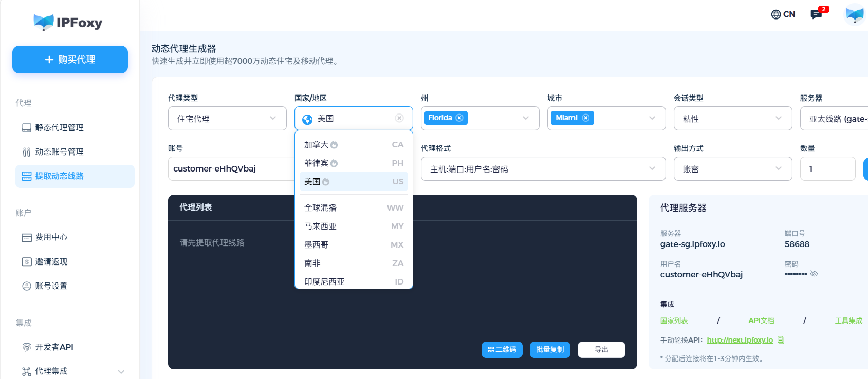Click the IPFoxy logo
Screen dimensions: 868x379
coord(68,22)
